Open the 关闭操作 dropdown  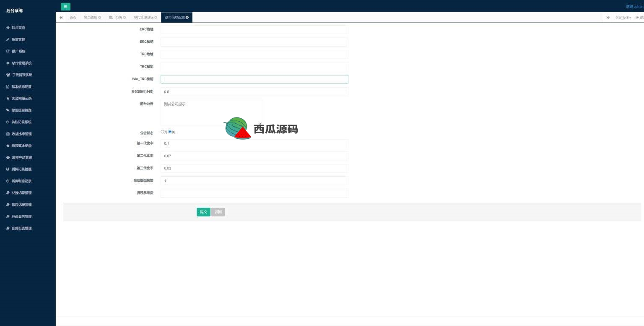tap(623, 18)
